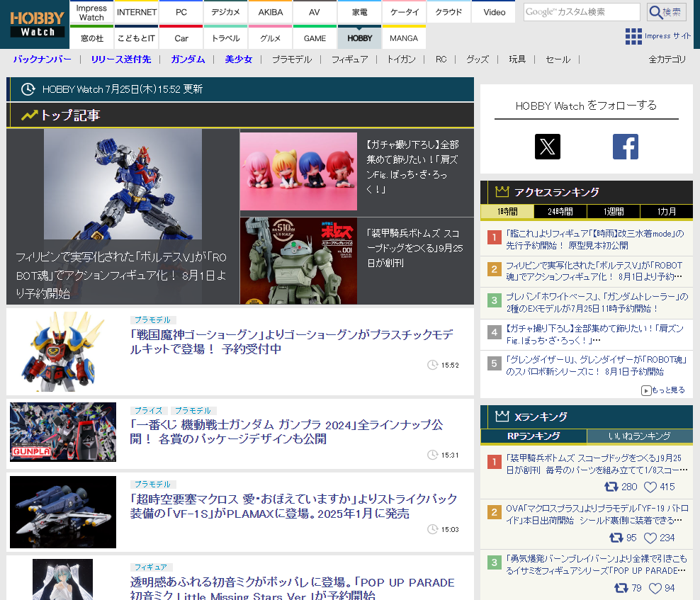Viewport: 700px width, 600px height.
Task: Open the 戦国魔神ゴーショーグン article headline
Action: click(291, 341)
